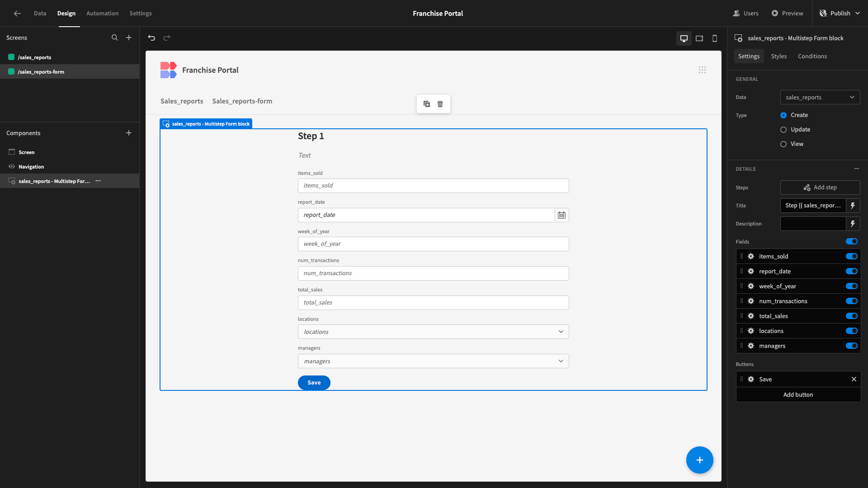
Task: Add a new screen with plus icon
Action: 129,38
